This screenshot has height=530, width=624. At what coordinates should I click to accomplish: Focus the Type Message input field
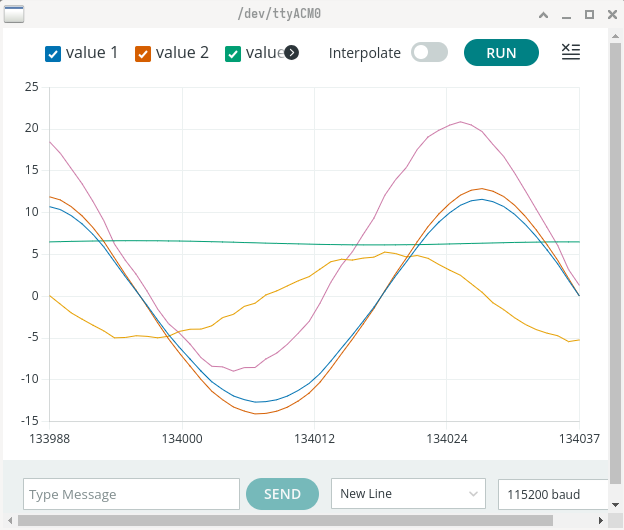tap(131, 494)
